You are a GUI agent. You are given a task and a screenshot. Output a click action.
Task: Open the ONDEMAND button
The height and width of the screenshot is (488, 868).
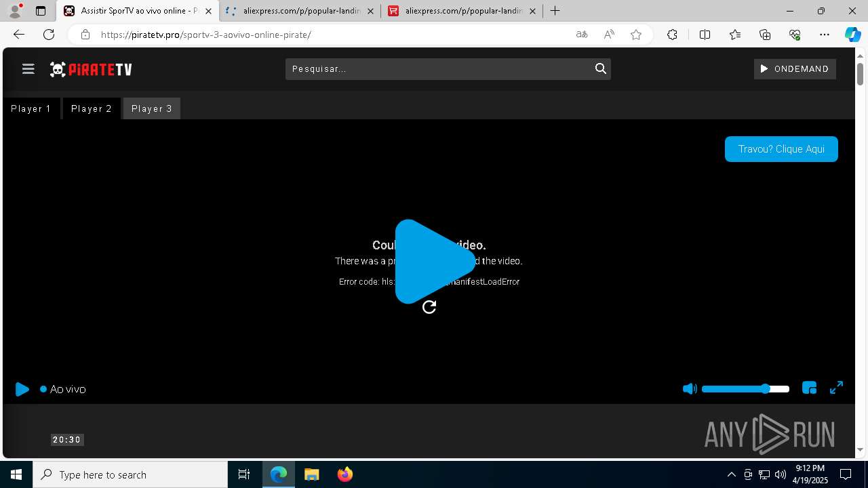tap(795, 68)
